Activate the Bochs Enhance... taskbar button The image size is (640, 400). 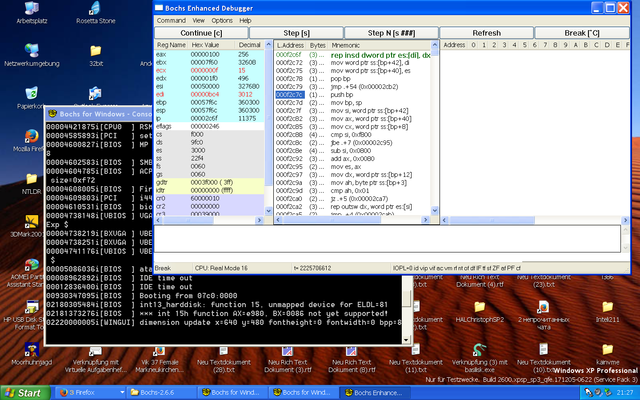[375, 393]
